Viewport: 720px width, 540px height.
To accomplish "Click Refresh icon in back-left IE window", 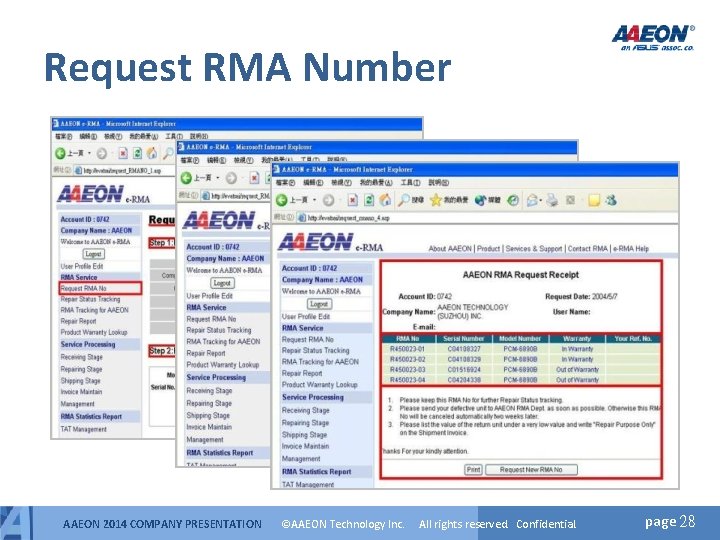I will 137,153.
